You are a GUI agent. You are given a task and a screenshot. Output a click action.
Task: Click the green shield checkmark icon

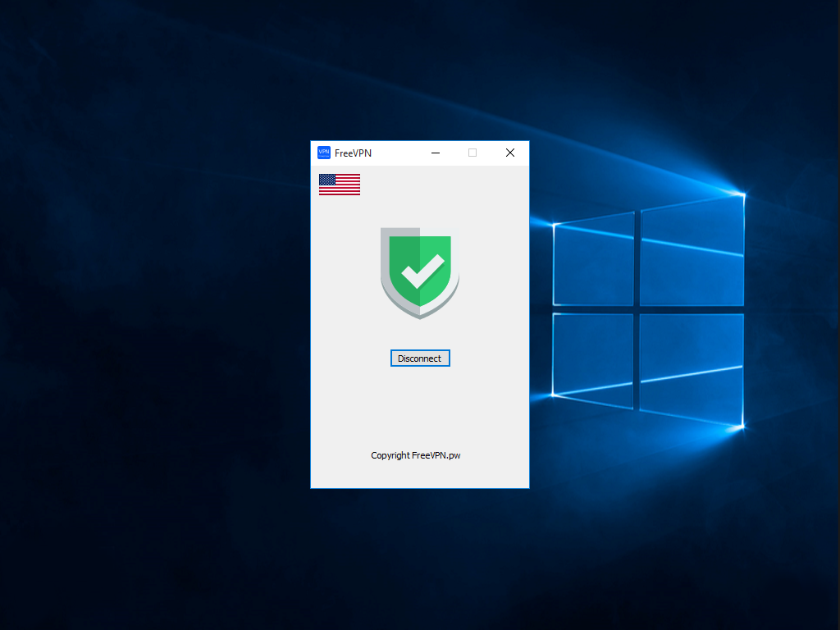(x=420, y=272)
